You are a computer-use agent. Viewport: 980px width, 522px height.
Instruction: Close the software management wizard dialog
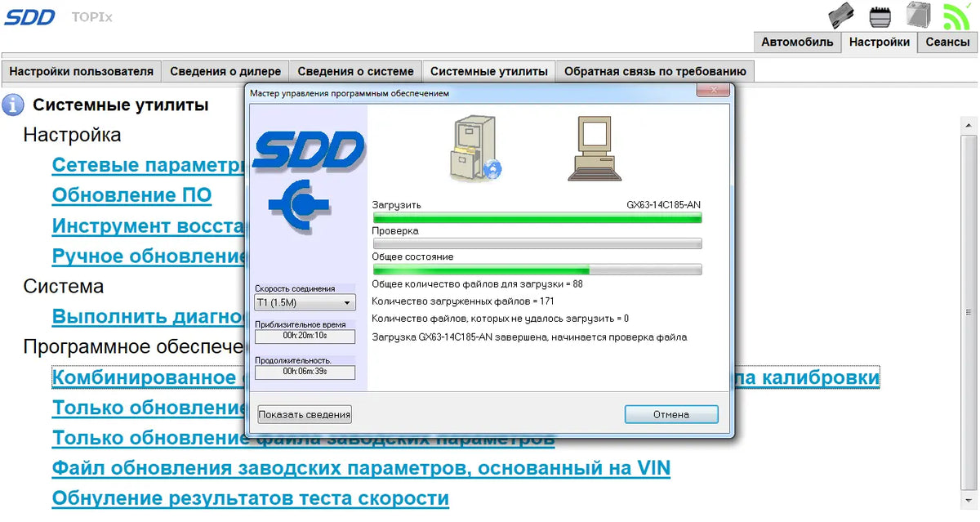click(x=712, y=89)
